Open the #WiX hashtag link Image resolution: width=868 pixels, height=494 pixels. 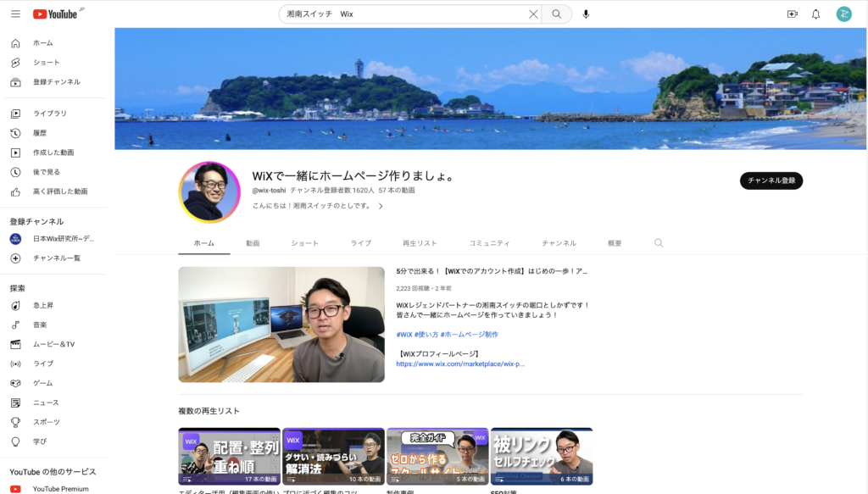point(404,334)
